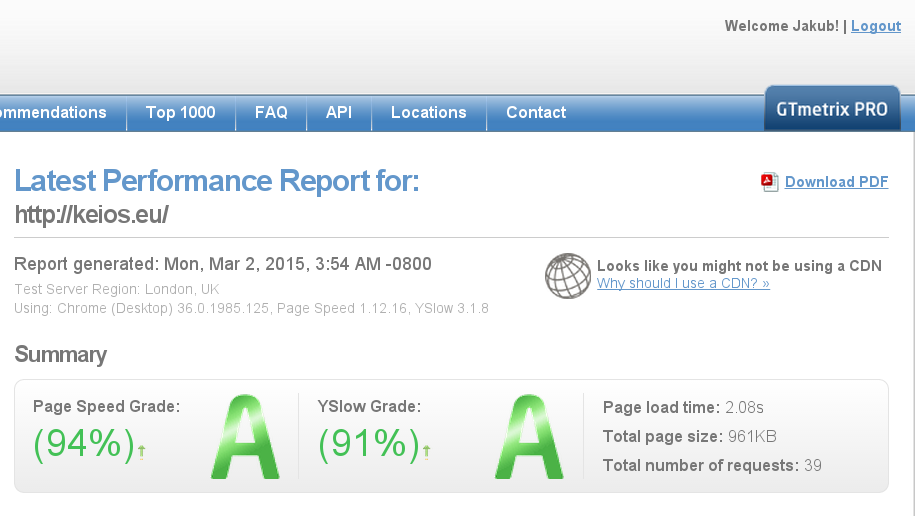This screenshot has height=516, width=915.
Task: Click the Download PDF link
Action: point(836,182)
